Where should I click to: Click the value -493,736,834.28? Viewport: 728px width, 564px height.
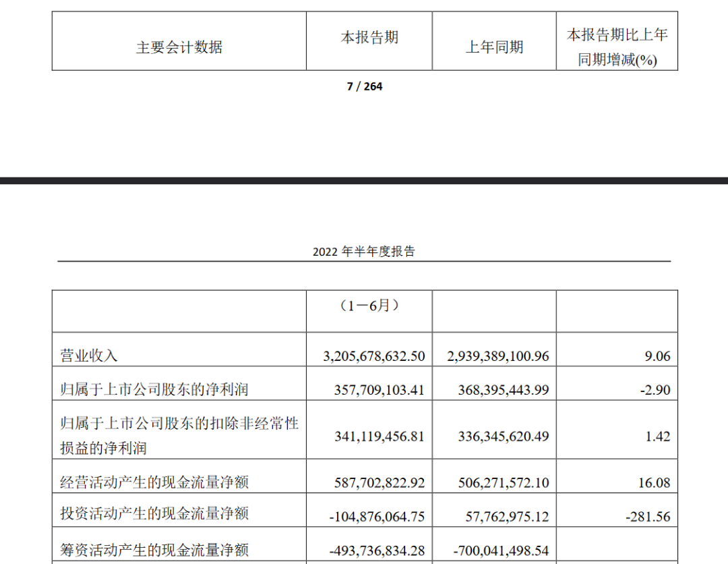[x=377, y=551]
